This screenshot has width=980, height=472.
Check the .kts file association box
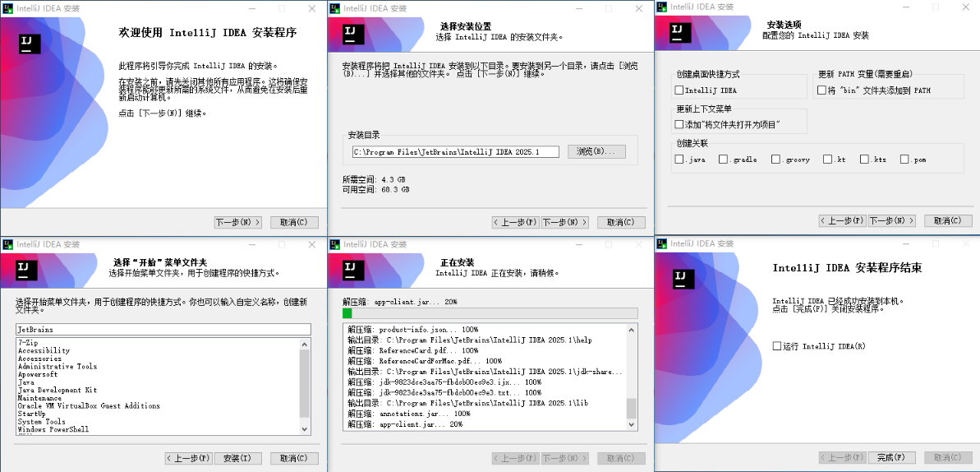[864, 160]
